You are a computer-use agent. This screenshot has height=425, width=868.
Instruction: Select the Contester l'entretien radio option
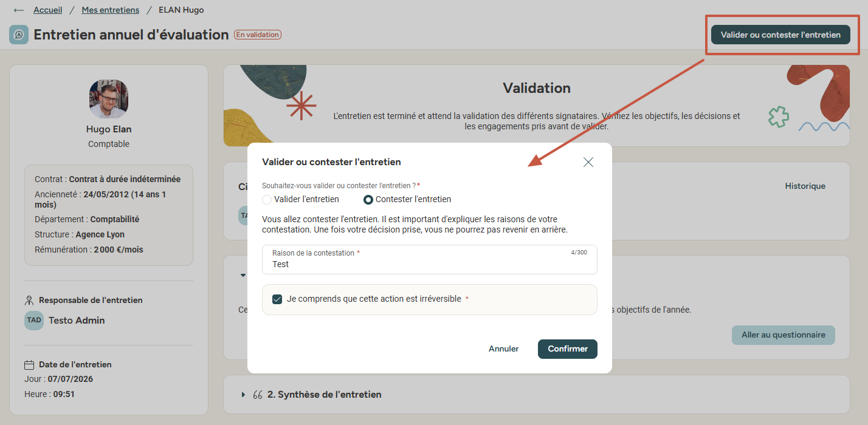point(368,199)
